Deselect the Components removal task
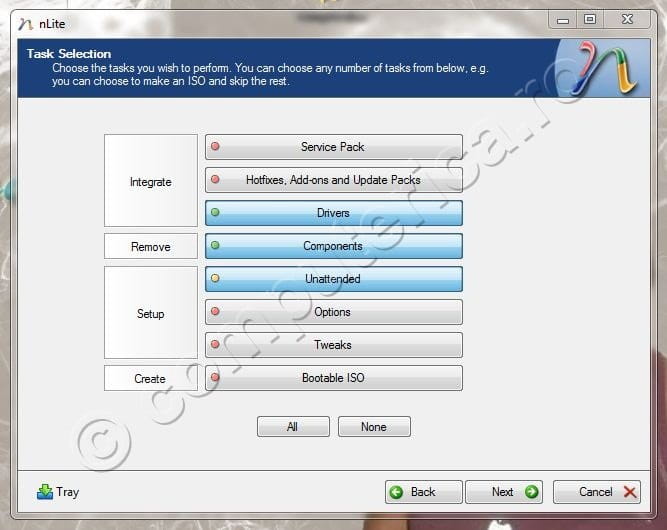The image size is (667, 530). pyautogui.click(x=334, y=246)
